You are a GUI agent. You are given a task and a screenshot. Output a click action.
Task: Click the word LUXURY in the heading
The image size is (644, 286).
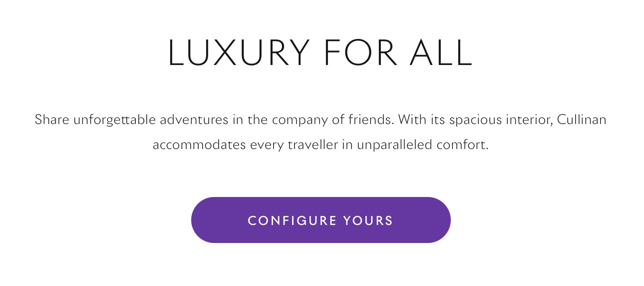[x=239, y=52]
